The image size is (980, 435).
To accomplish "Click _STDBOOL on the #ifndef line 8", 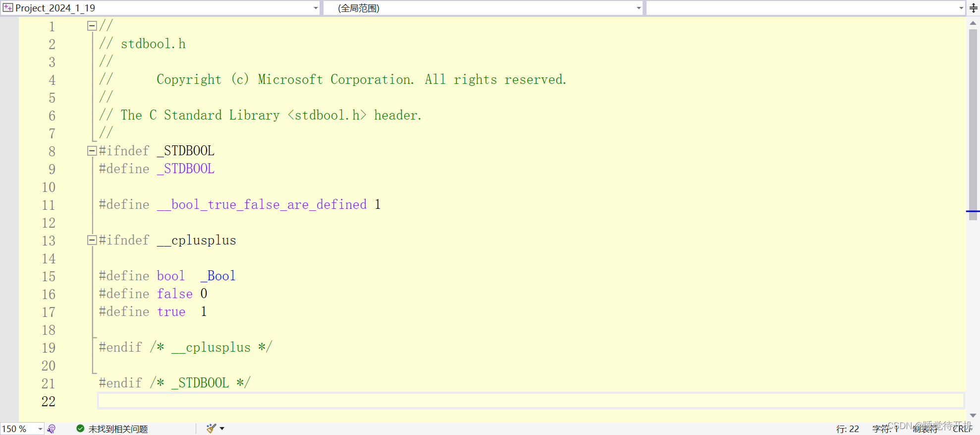I will (x=186, y=151).
